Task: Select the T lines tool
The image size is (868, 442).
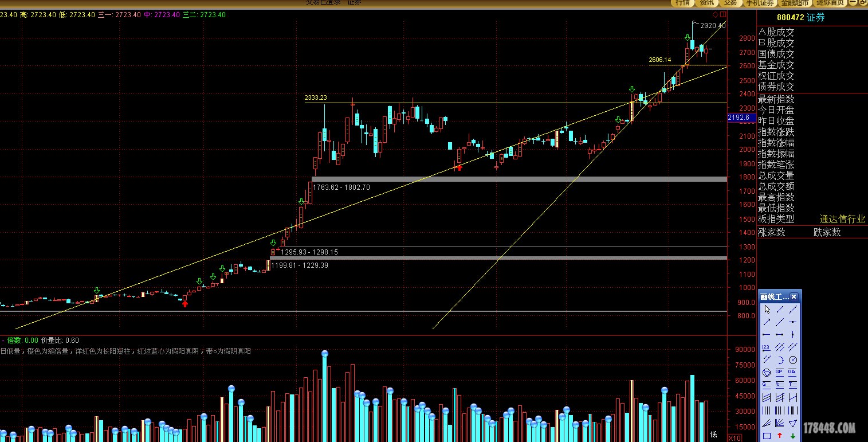Action: pyautogui.click(x=793, y=385)
